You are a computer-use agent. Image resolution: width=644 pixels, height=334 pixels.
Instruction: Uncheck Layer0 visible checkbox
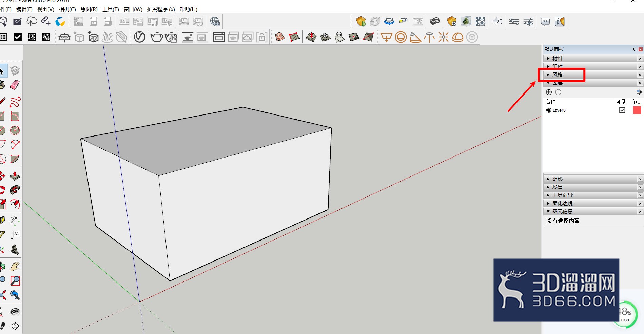coord(622,110)
